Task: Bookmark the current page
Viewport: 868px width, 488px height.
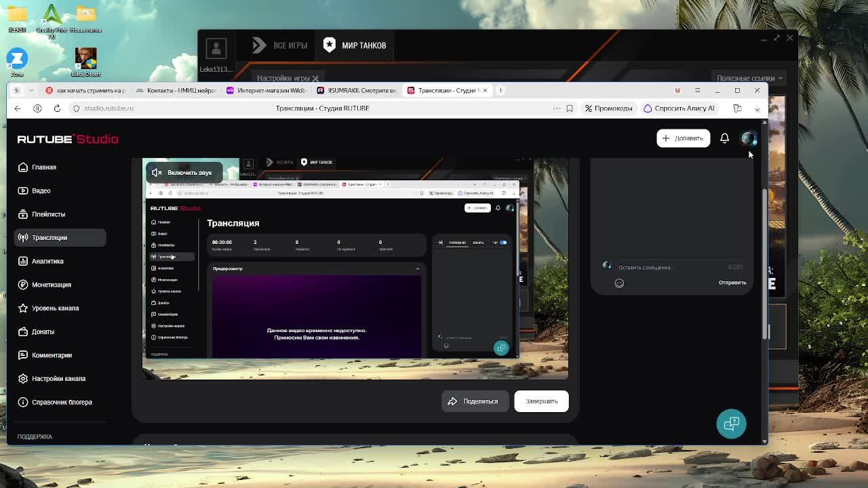Action: (x=570, y=108)
